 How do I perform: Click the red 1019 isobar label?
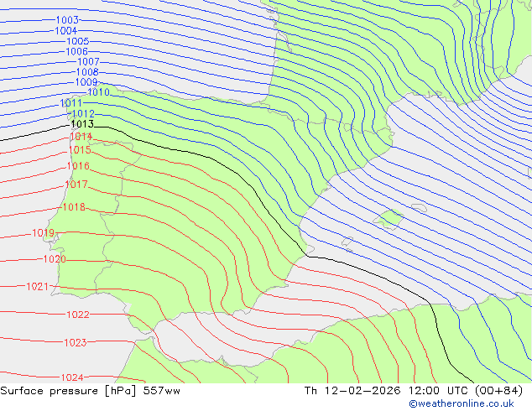[43, 233]
